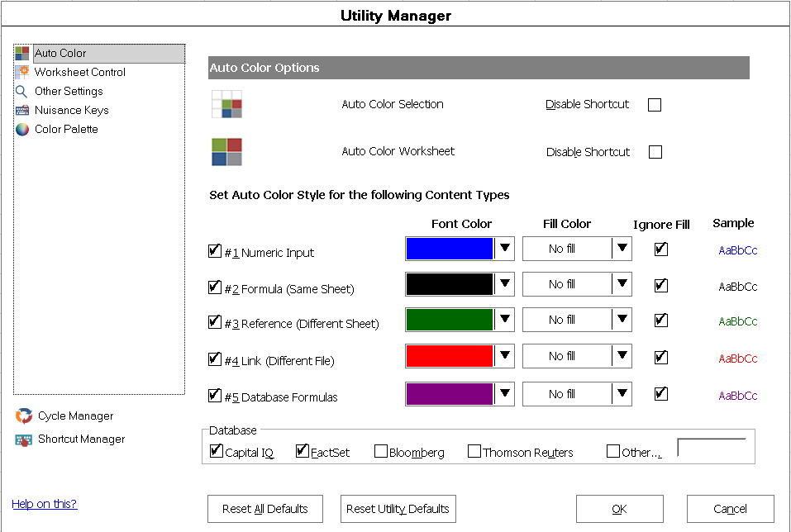The image size is (791, 532).
Task: Select the Auto Color sidebar icon
Action: pos(22,53)
